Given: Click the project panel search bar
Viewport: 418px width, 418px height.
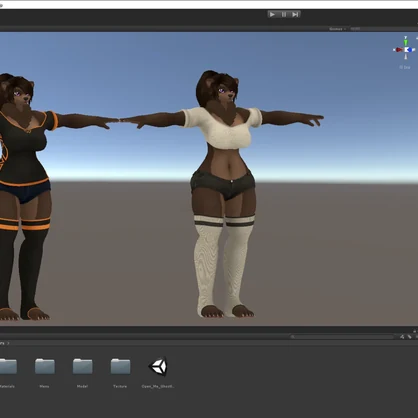Looking at the screenshot, I should (x=342, y=337).
